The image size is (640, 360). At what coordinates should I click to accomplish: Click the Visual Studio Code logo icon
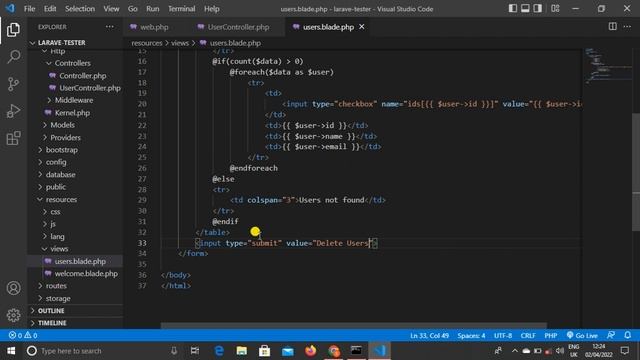click(x=10, y=8)
